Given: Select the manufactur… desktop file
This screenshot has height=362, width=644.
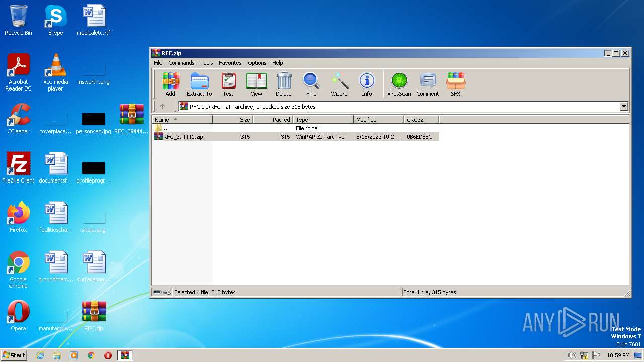Looking at the screenshot, I should [55, 319].
